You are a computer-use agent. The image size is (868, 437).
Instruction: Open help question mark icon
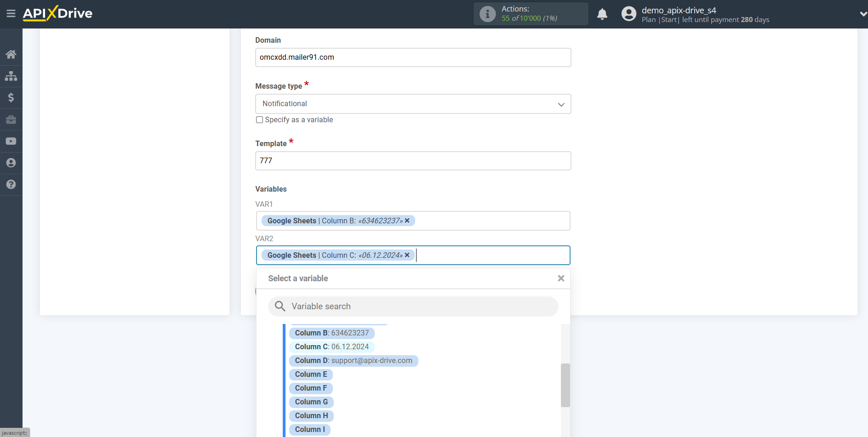tap(11, 184)
